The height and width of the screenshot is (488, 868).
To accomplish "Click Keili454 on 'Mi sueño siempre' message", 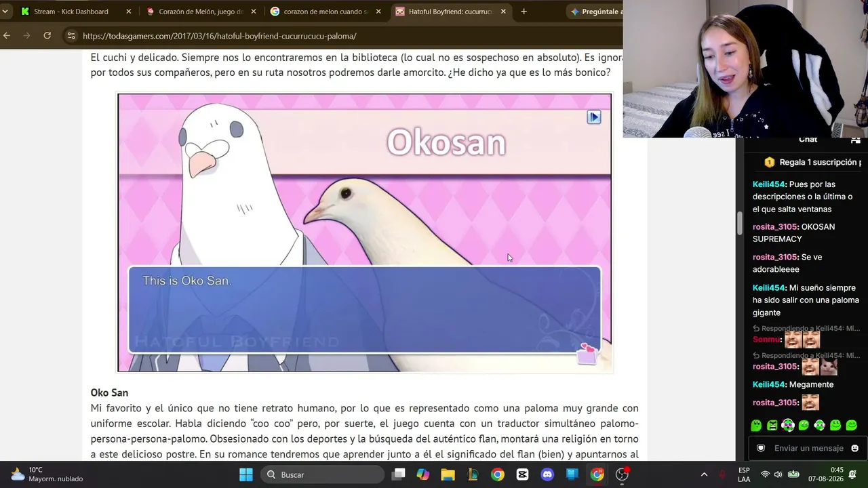I will (x=769, y=288).
